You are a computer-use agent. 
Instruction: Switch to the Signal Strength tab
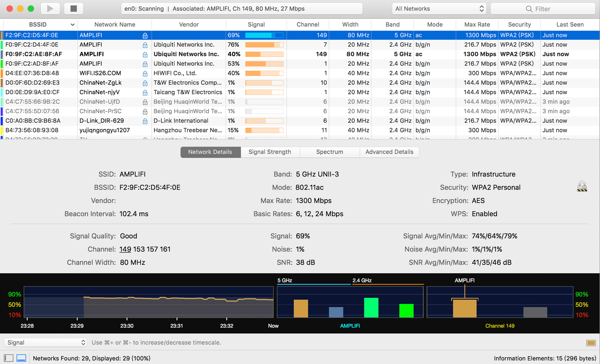[270, 152]
